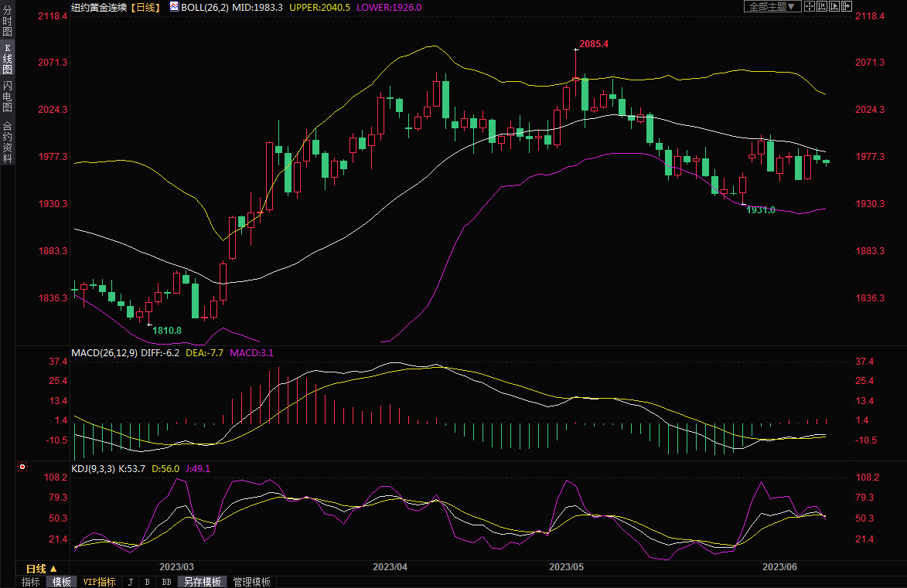
Task: Select the 模板 bottom tab
Action: tap(61, 582)
